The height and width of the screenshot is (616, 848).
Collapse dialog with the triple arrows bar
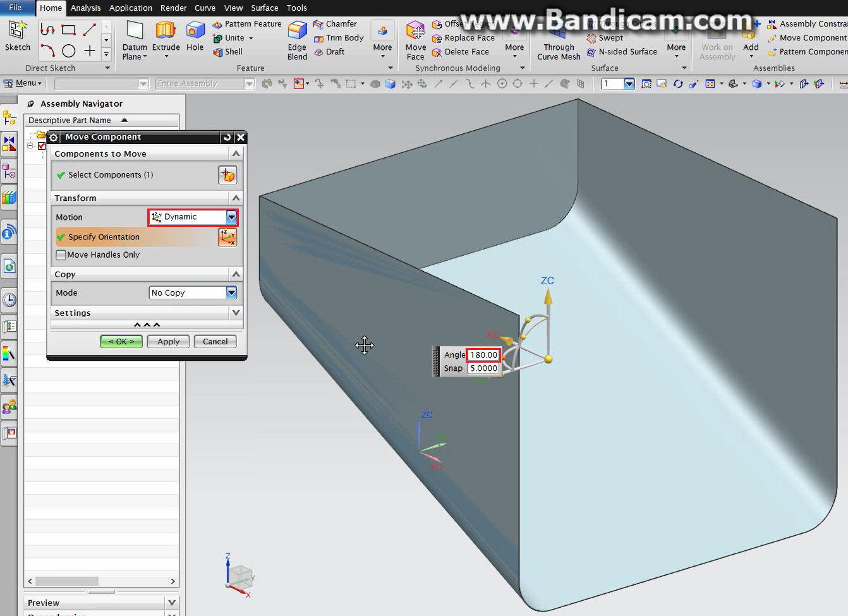[147, 325]
